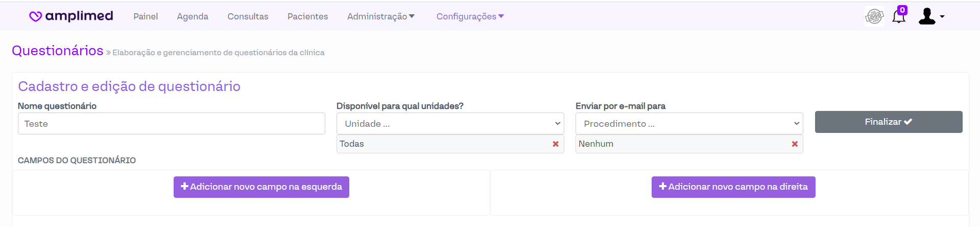
Task: Open the Procedimento dropdown
Action: tap(689, 124)
